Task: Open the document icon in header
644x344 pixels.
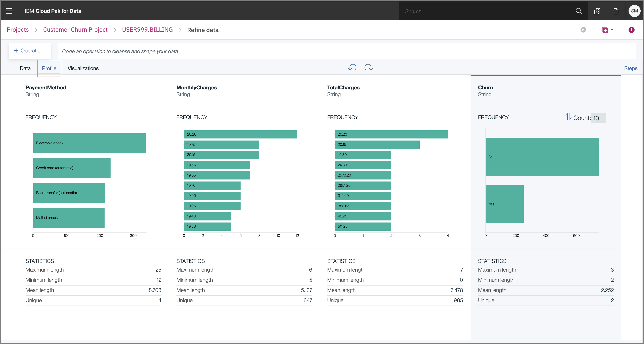Action: point(616,11)
